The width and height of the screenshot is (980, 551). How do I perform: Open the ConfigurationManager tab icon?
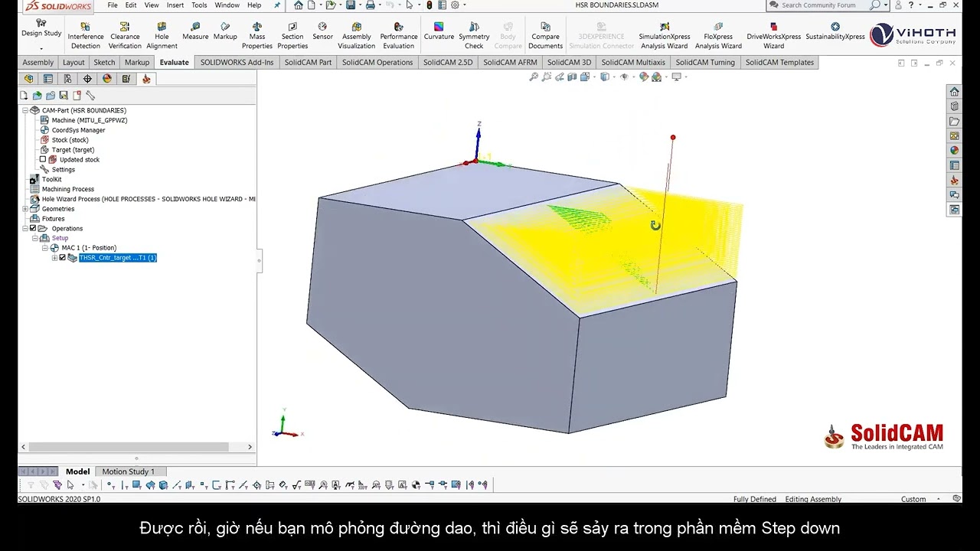[67, 78]
